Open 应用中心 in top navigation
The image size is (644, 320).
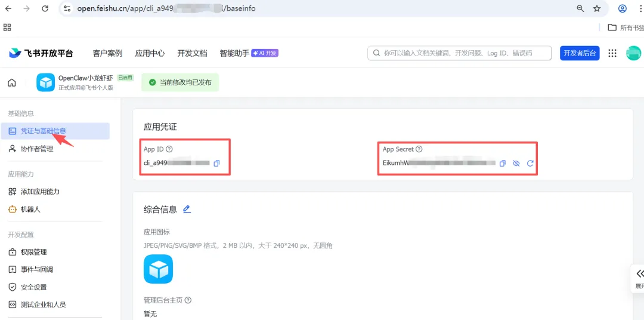click(x=150, y=53)
